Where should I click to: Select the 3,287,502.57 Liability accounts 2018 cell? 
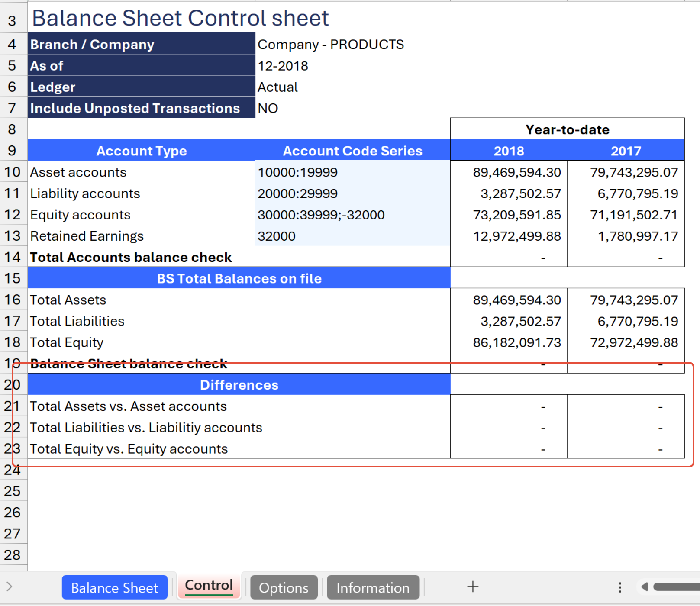pyautogui.click(x=509, y=193)
